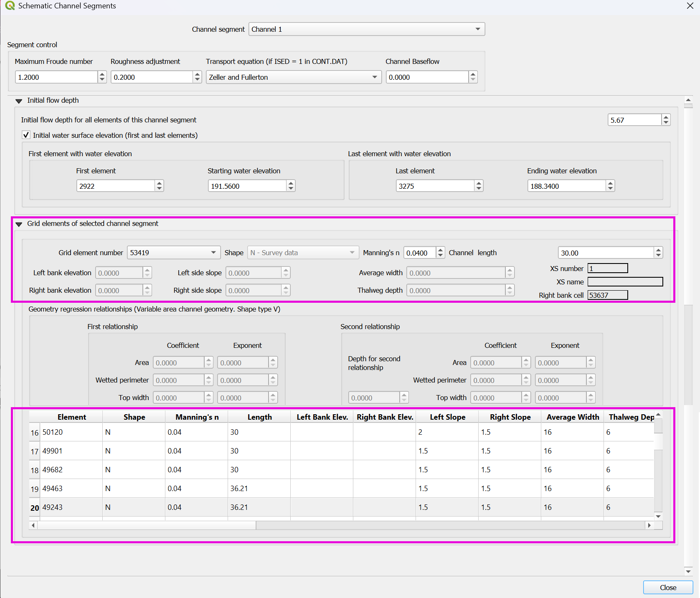This screenshot has width=700, height=598.
Task: Decrease the Roughness adjustment value
Action: [198, 80]
